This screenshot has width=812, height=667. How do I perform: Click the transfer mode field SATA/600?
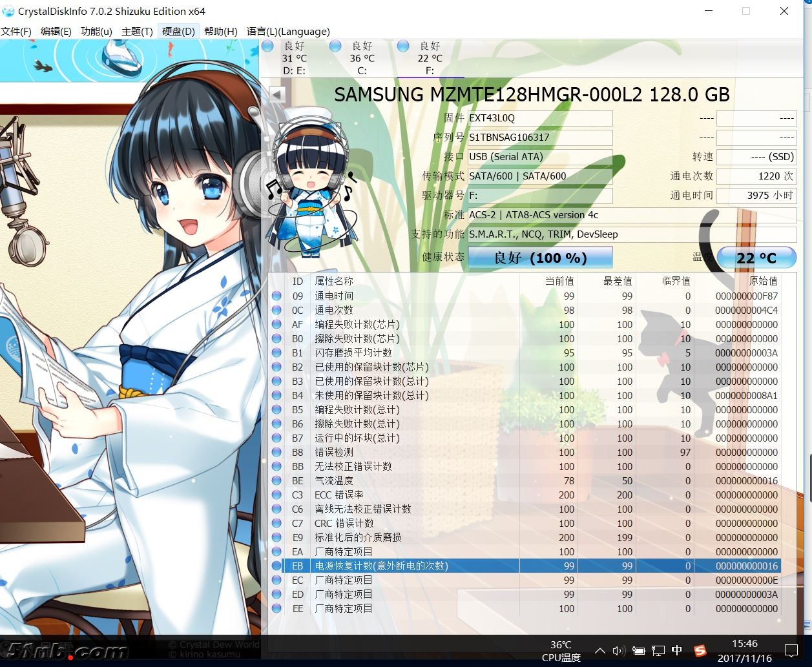point(540,176)
